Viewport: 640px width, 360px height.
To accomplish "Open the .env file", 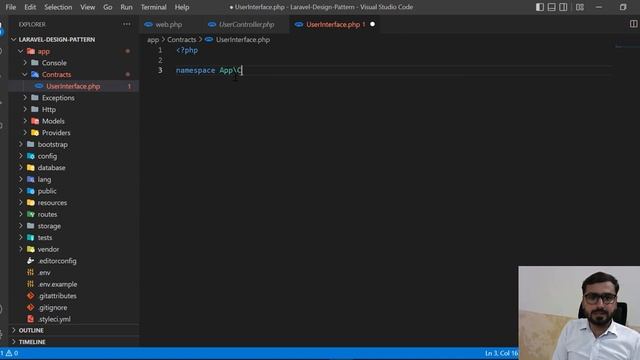I will (44, 273).
